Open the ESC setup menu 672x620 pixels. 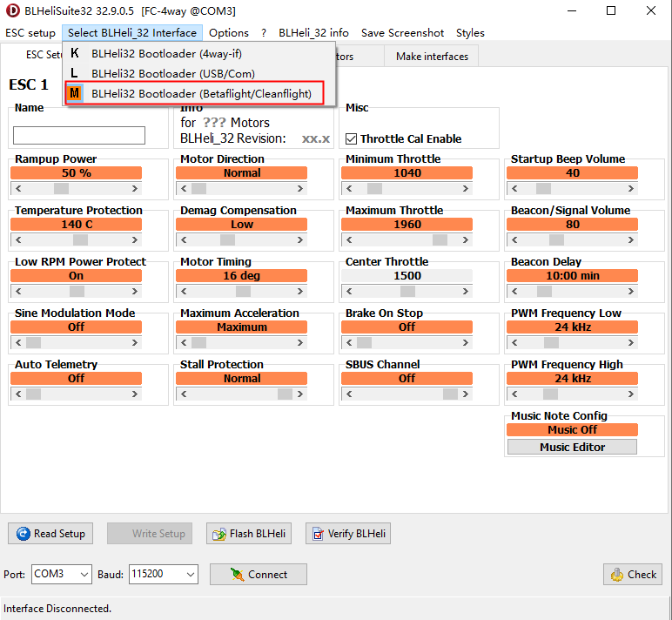pyautogui.click(x=30, y=33)
